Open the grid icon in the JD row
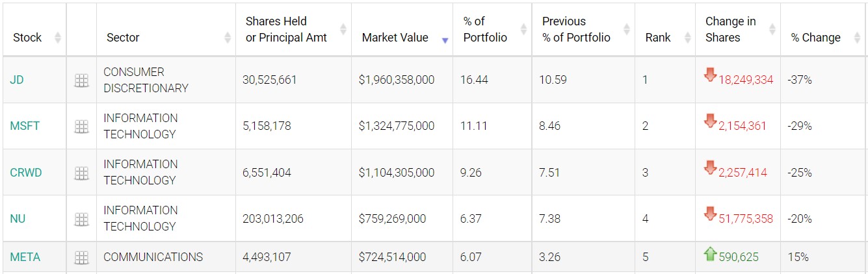Image resolution: width=868 pixels, height=274 pixels. [81, 81]
